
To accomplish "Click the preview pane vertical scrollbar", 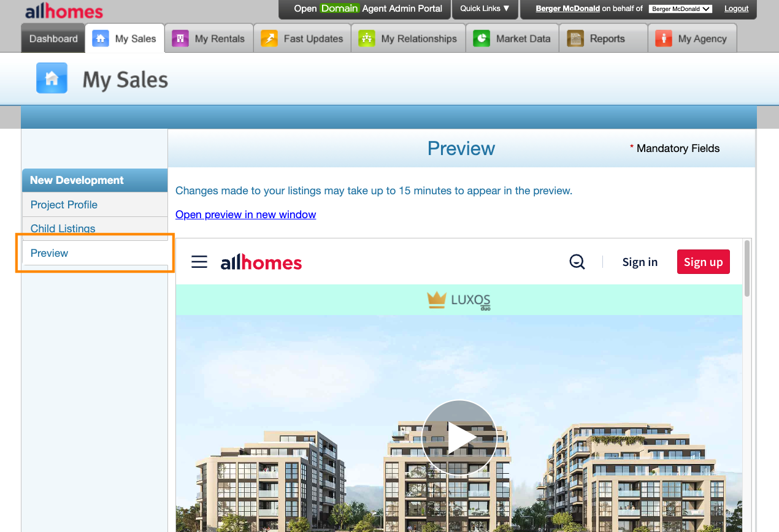I will coord(746,270).
